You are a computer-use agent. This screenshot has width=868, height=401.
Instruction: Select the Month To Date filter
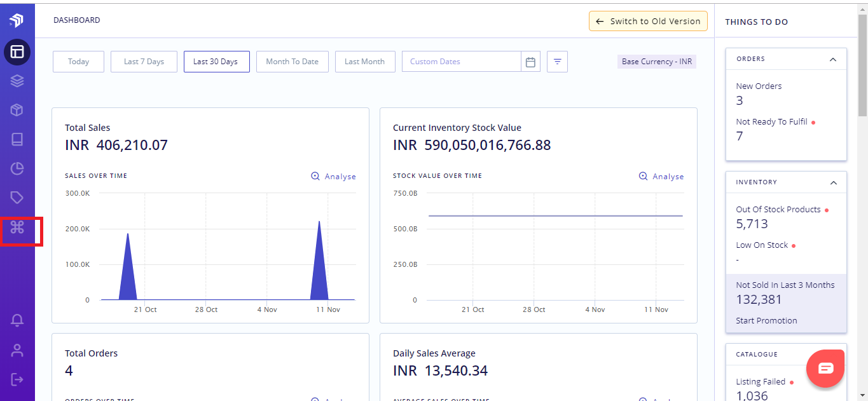[x=293, y=62]
